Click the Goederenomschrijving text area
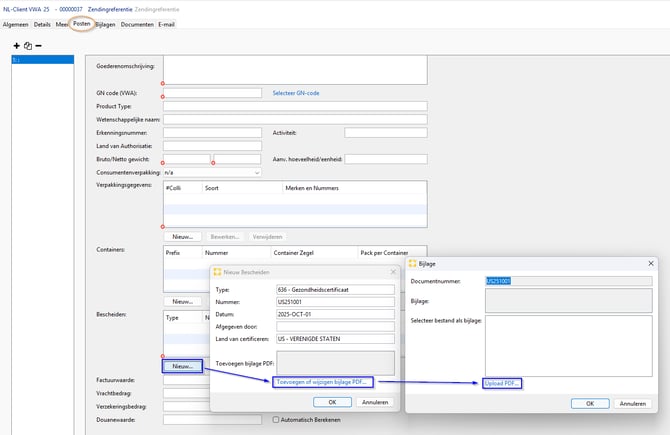This screenshot has height=435, width=670. click(295, 69)
